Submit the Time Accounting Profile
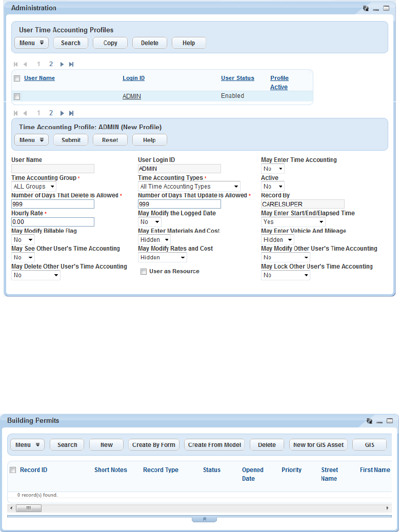The image size is (399, 532). [x=71, y=140]
